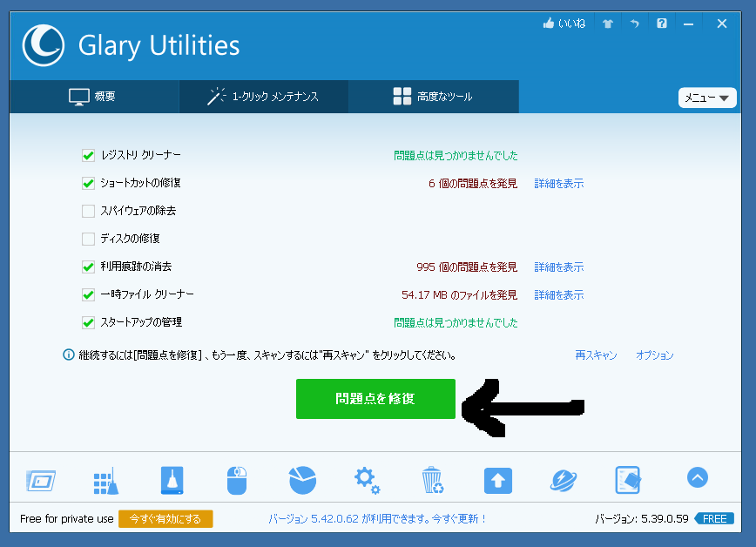Screen dimensions: 756x547
Task: Open the software update upload arrow icon
Action: pyautogui.click(x=498, y=481)
